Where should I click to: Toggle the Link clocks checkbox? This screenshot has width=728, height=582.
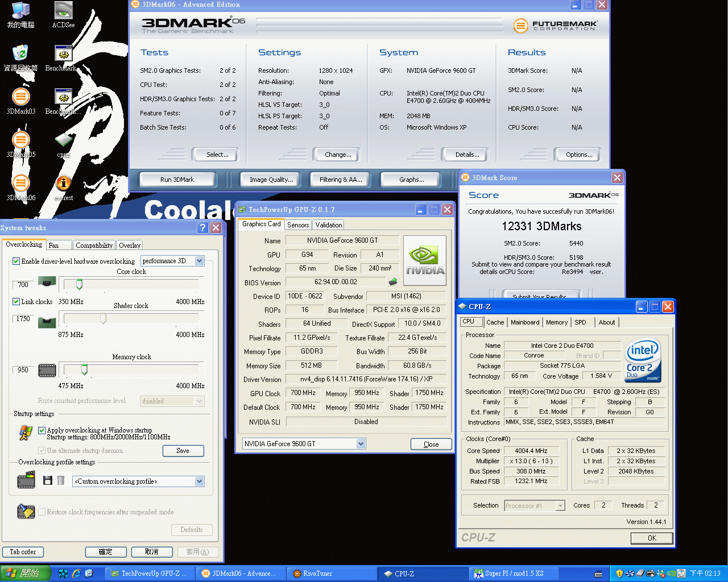[16, 302]
